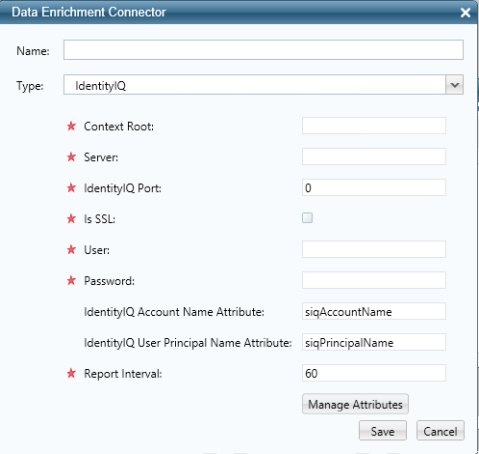Screen dimensions: 479x454
Task: Focus the Server input field
Action: coord(374,157)
